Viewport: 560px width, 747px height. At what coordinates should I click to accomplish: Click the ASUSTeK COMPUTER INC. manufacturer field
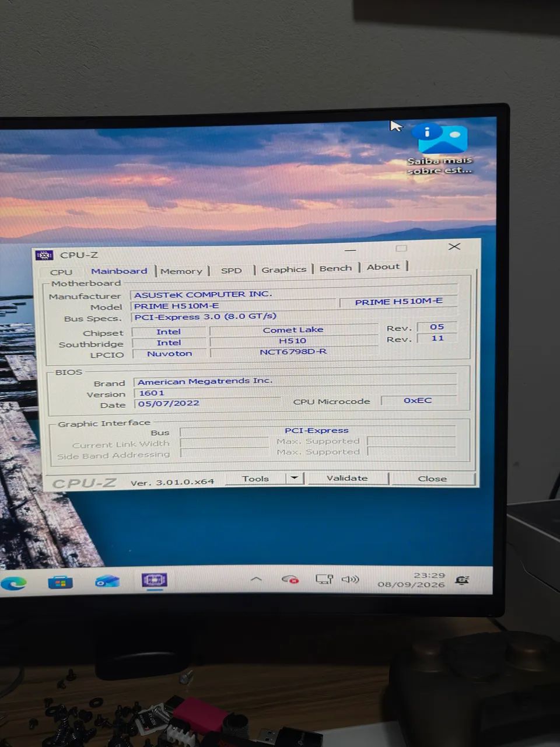tap(293, 294)
